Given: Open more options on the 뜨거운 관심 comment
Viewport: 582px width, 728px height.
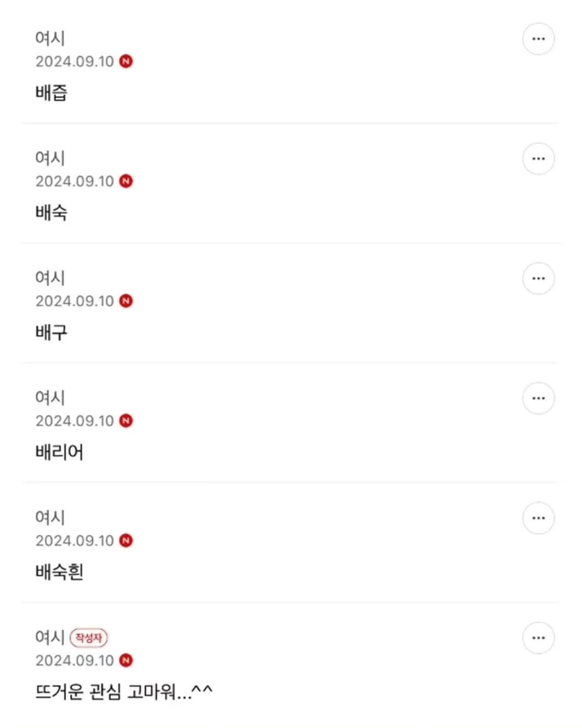Looking at the screenshot, I should click(538, 637).
